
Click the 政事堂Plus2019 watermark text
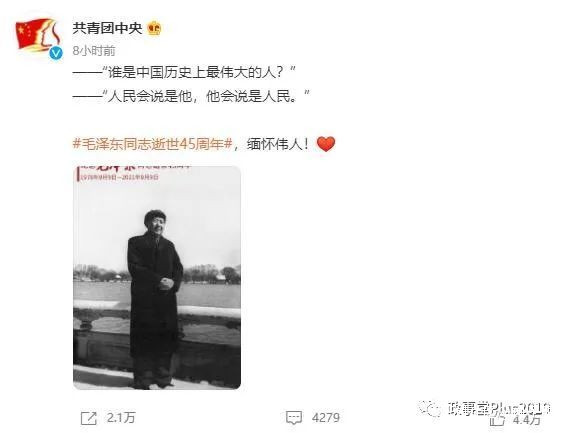coord(499,408)
